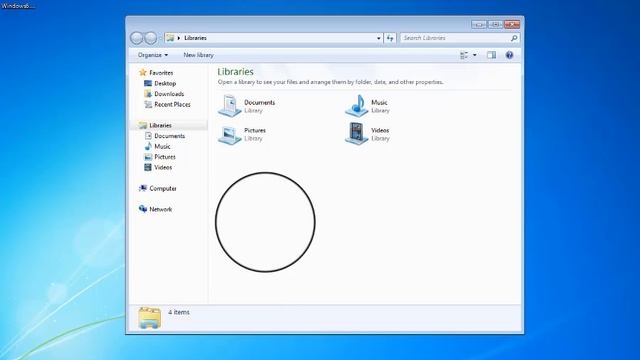
Task: Minimize the Libraries window
Action: (479, 24)
